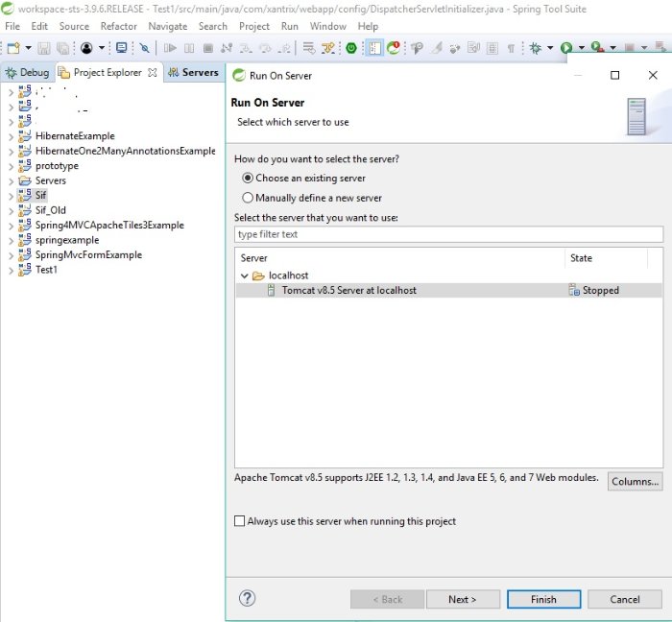Screen dimensions: 672x622
Task: Expand the Test1 project node
Action: click(x=12, y=271)
